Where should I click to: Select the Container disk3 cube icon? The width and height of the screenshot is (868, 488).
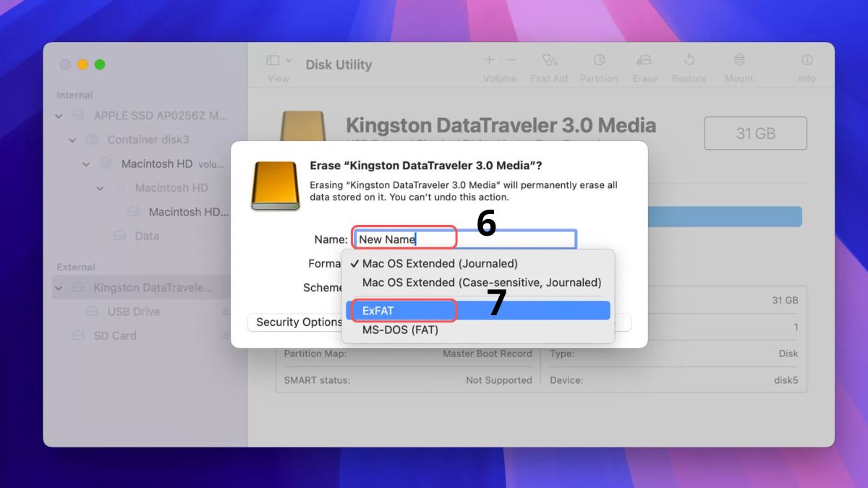93,140
